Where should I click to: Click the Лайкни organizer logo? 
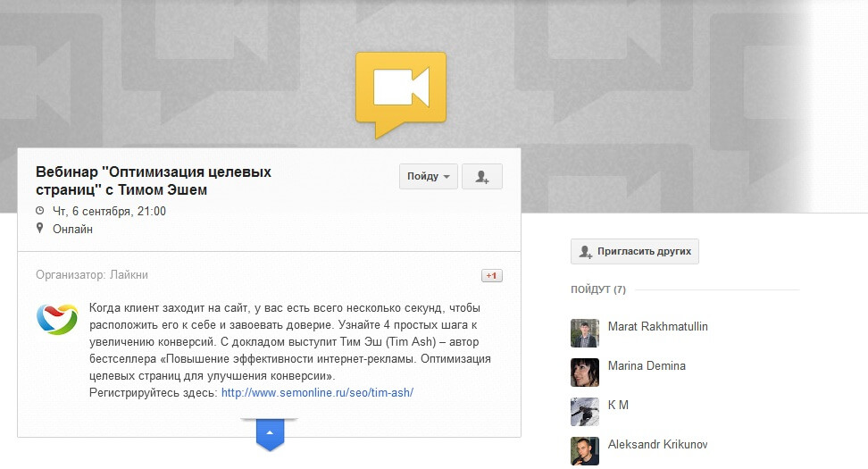coord(56,319)
